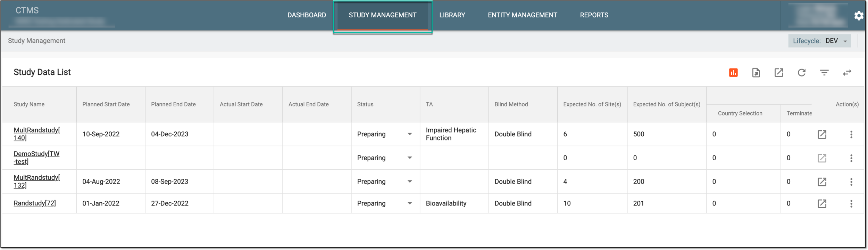Switch to Entity Management tab
Viewport: 868px width, 250px height.
point(522,15)
